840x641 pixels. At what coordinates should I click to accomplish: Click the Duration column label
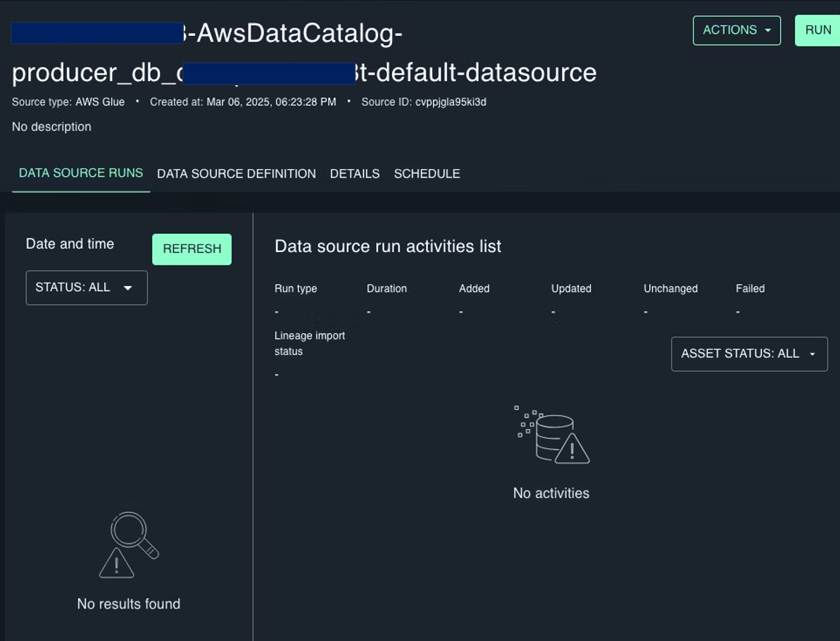387,288
